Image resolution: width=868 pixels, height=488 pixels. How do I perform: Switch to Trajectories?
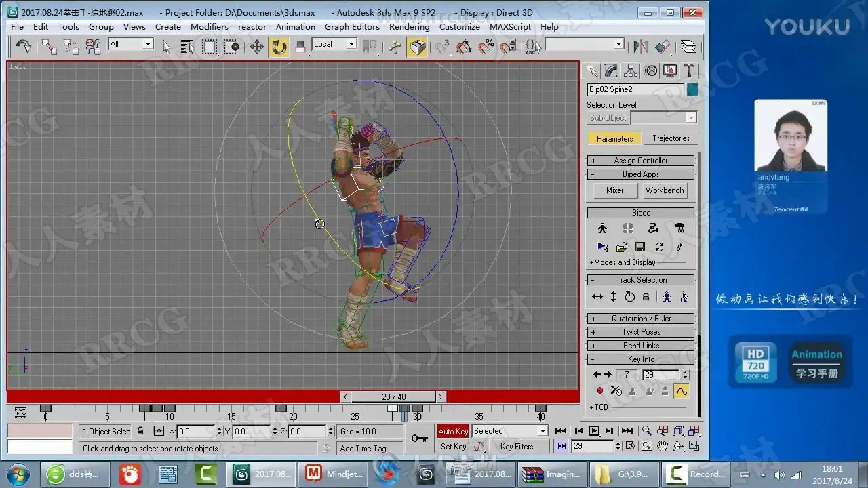(x=671, y=138)
